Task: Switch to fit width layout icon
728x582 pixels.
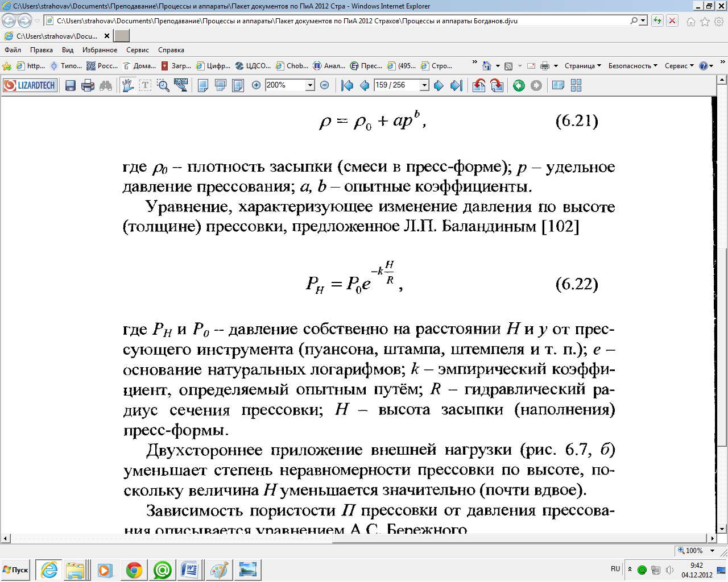Action: (x=221, y=85)
